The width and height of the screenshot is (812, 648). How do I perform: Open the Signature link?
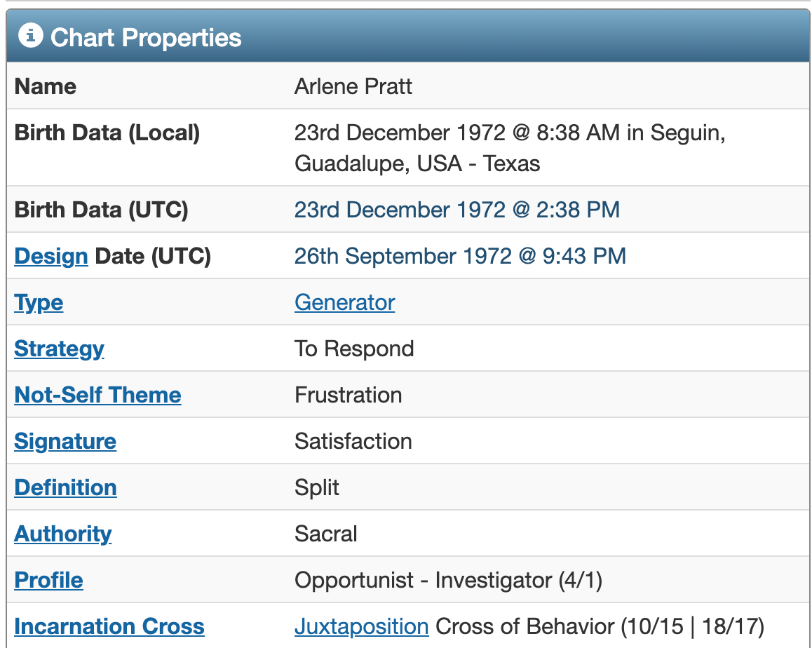[65, 441]
